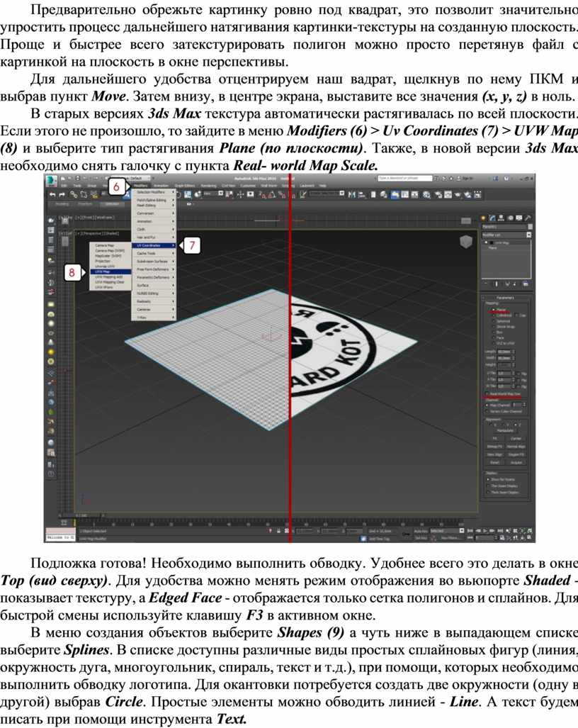Viewport: 578px width, 728px height.
Task: Click the Manipulate button
Action: coord(505,430)
